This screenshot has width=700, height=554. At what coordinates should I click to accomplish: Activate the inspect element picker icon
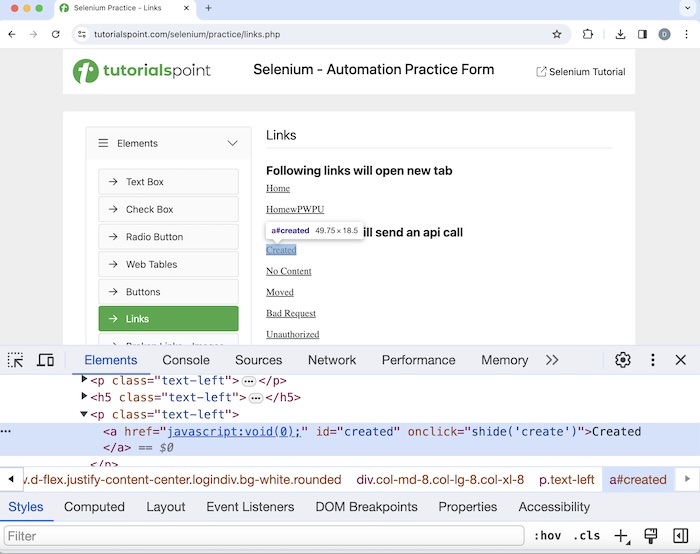click(16, 360)
